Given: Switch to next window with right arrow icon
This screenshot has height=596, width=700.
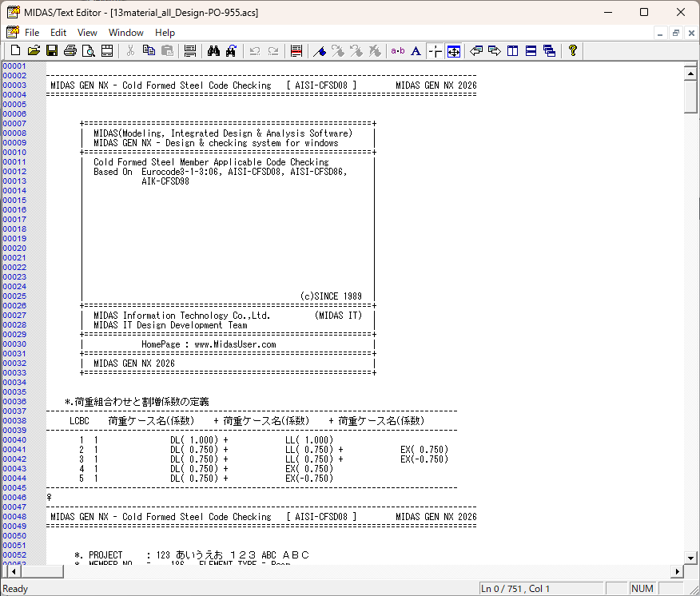Looking at the screenshot, I should [x=495, y=51].
